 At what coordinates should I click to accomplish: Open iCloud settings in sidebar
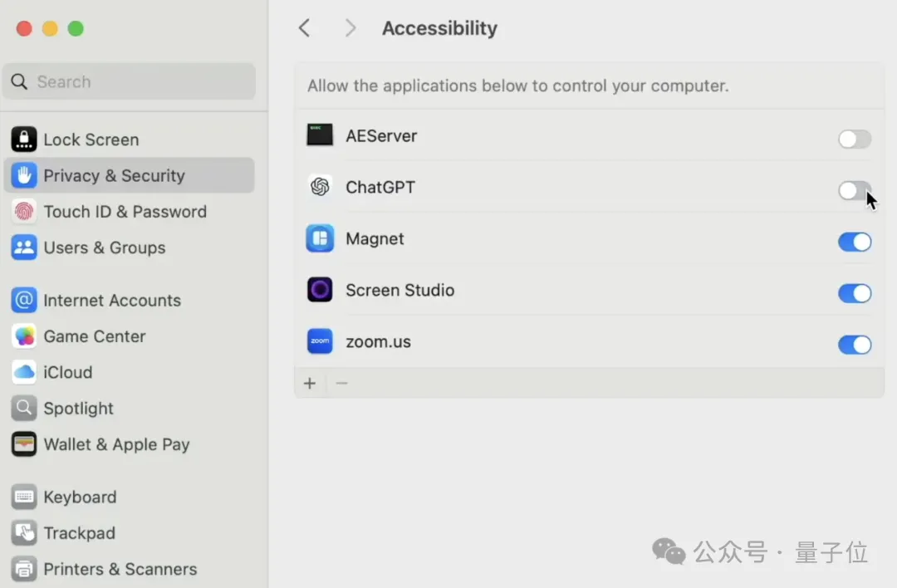point(67,372)
